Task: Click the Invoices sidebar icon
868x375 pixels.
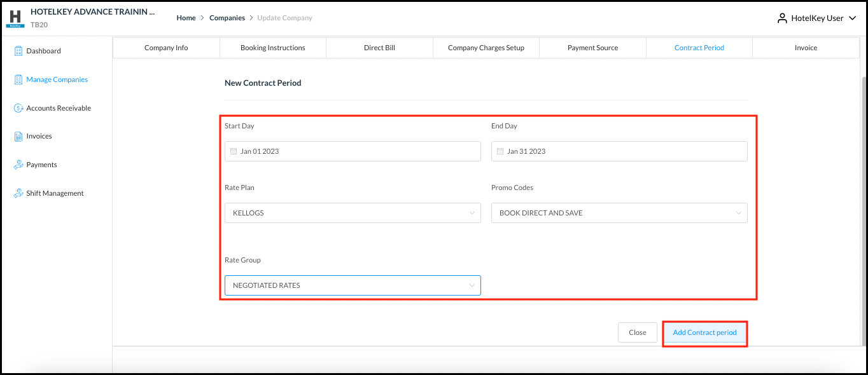Action: click(x=18, y=135)
